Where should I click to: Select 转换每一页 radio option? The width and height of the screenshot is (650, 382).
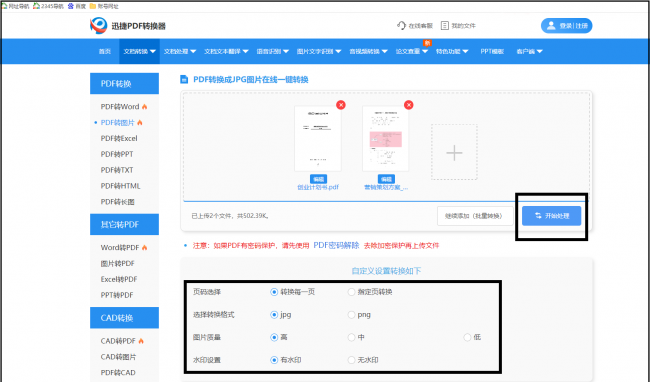click(x=274, y=292)
